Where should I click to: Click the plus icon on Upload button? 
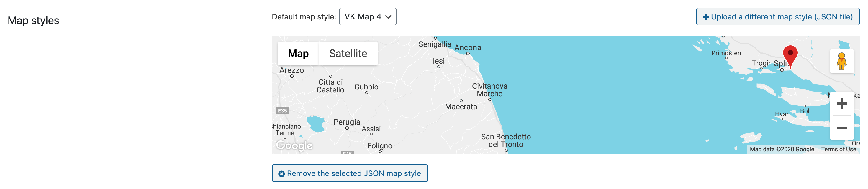tap(705, 17)
